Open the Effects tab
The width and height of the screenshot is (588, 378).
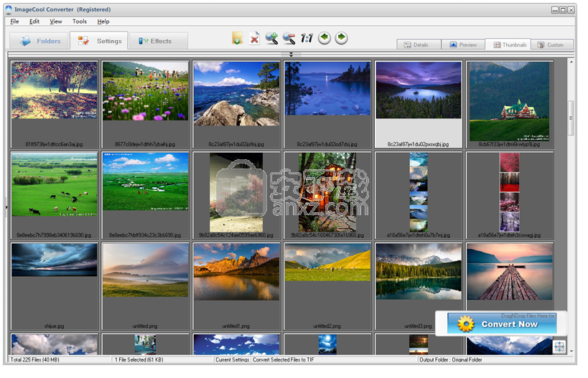pyautogui.click(x=158, y=41)
